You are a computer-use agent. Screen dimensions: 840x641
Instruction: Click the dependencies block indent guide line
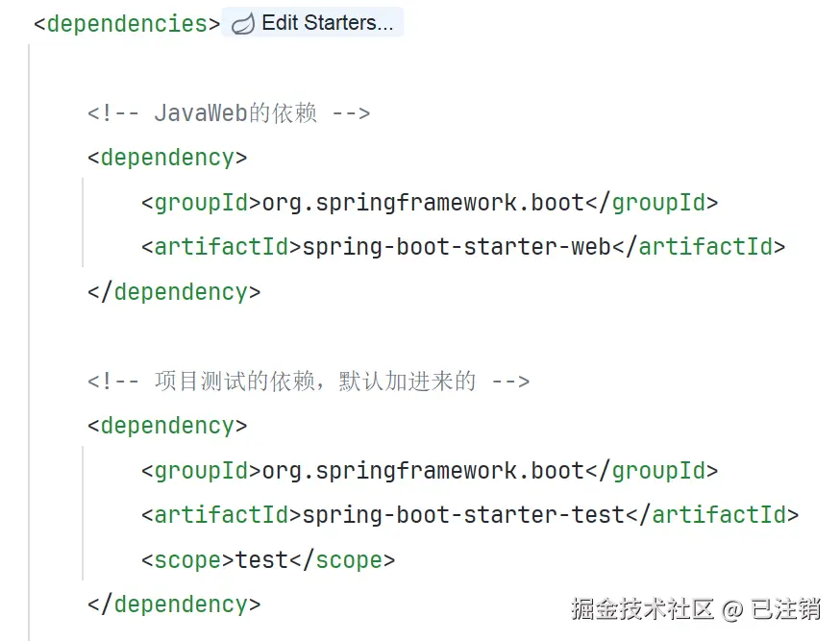tap(29, 343)
